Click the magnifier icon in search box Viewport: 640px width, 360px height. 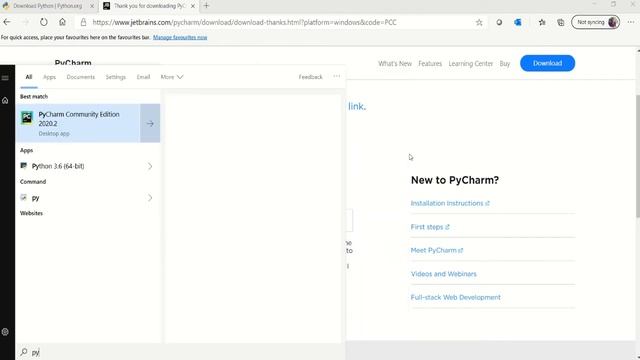point(24,352)
